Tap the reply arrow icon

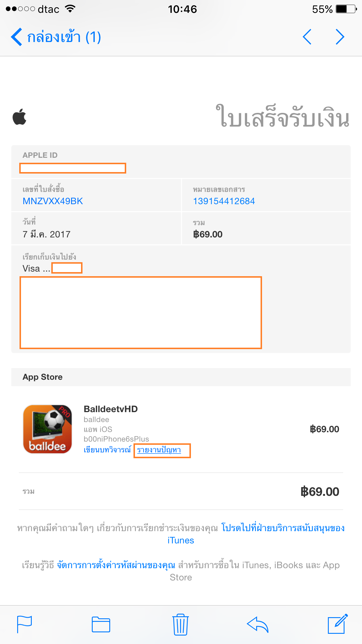tap(257, 624)
